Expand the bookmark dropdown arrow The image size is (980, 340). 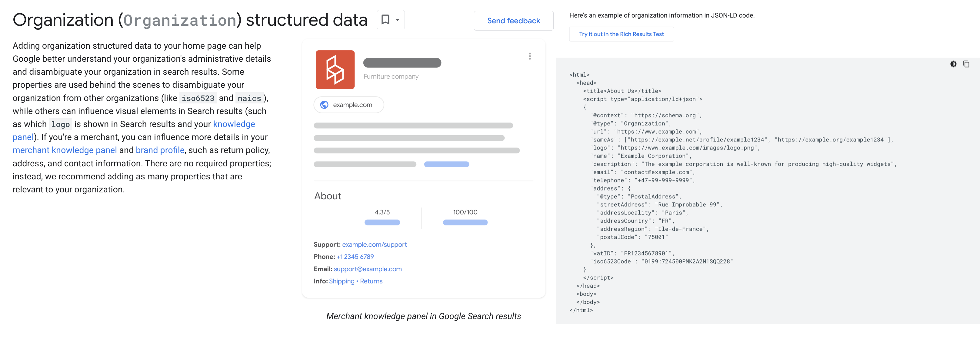[397, 20]
